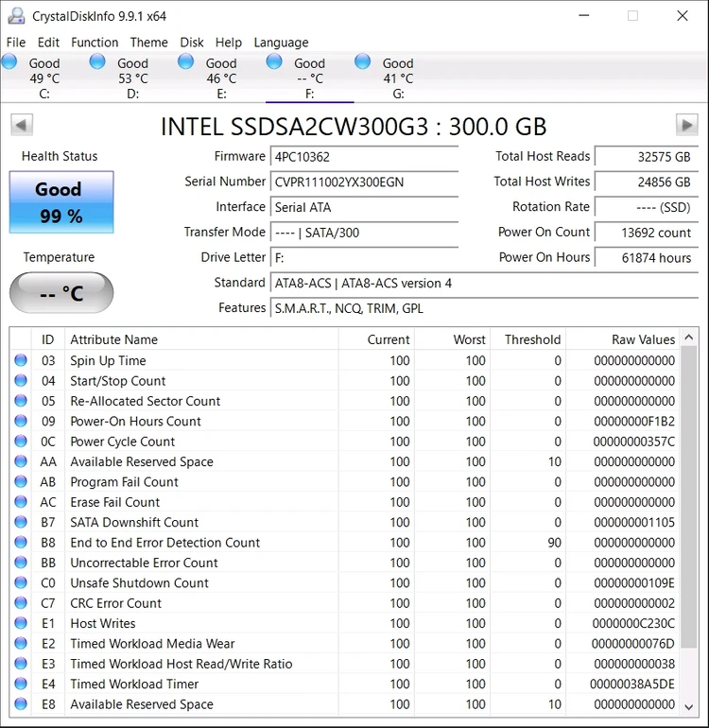Select drive C: status orb

[x=9, y=61]
